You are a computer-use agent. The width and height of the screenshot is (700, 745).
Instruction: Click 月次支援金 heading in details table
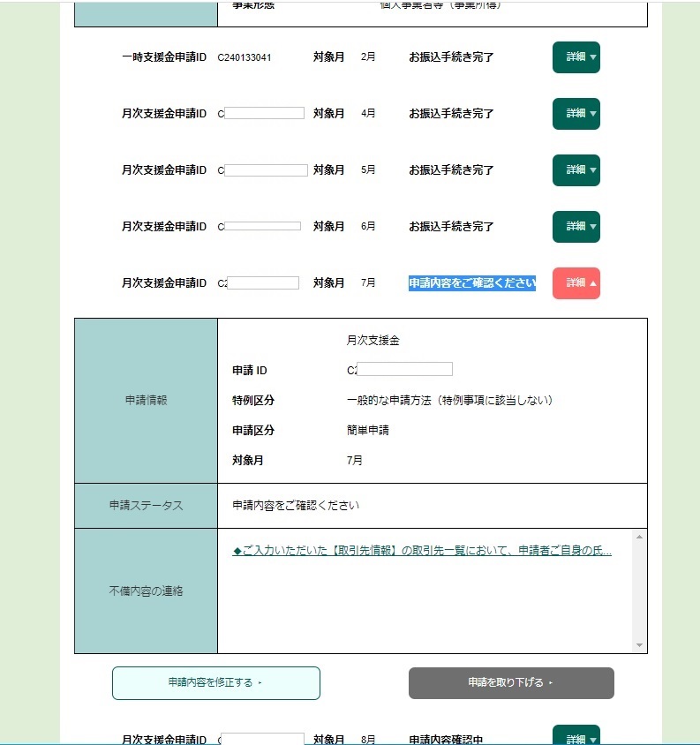[x=373, y=340]
